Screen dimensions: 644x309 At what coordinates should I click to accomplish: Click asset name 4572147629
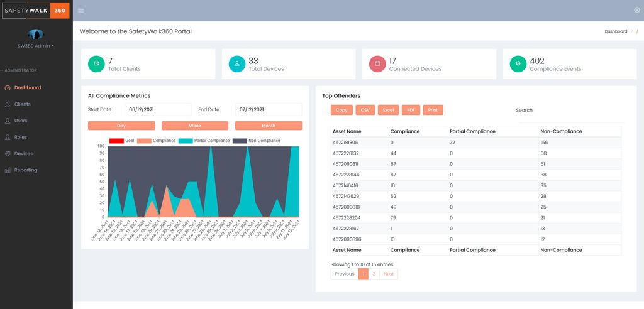click(345, 196)
